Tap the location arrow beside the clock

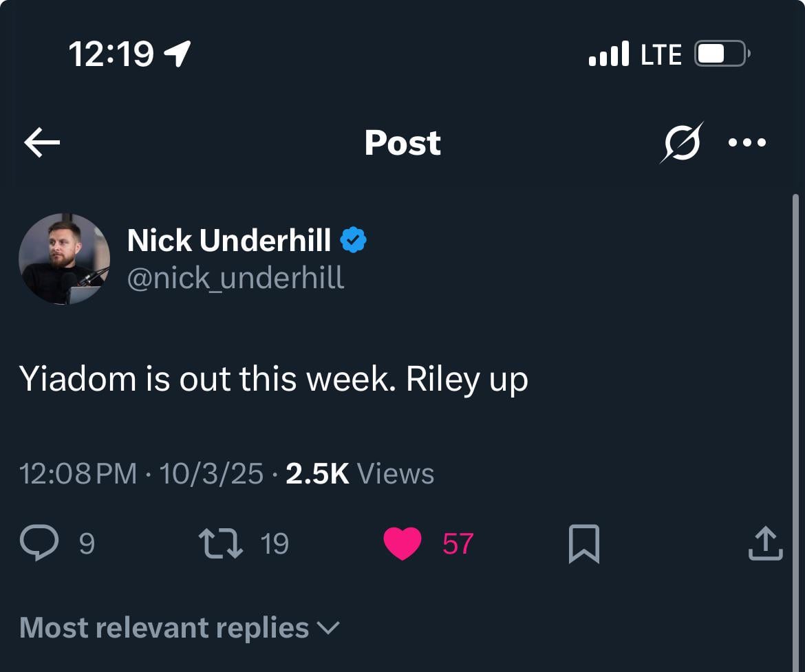coord(177,54)
